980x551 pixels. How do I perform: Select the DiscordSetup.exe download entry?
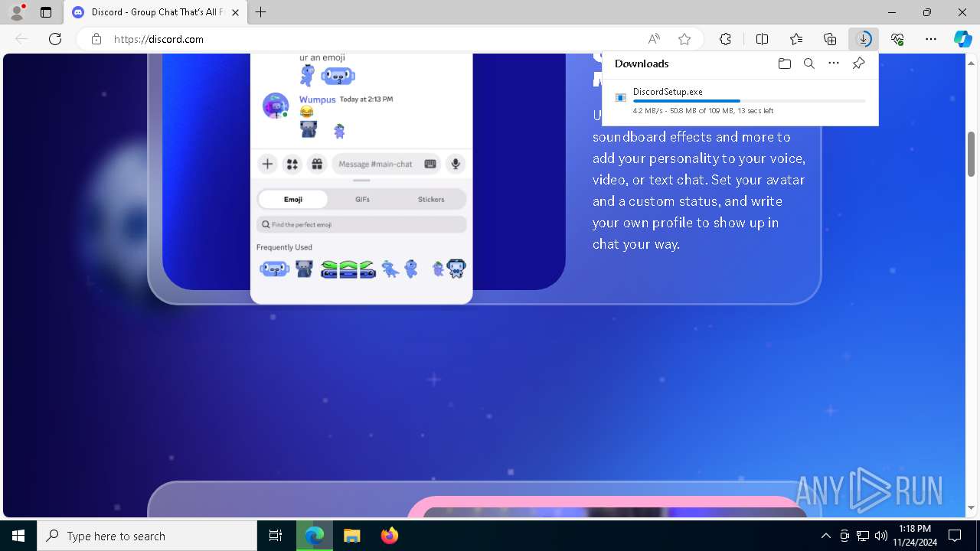[x=740, y=100]
